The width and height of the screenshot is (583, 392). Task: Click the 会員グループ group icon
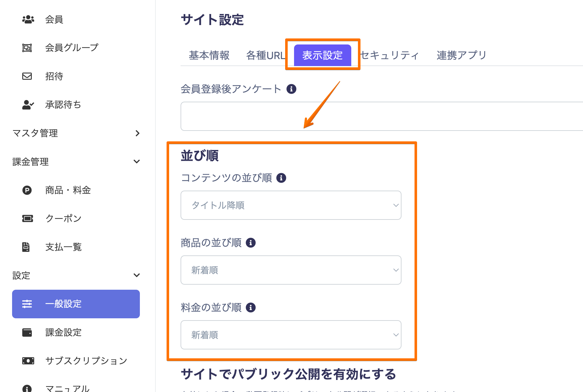(27, 48)
